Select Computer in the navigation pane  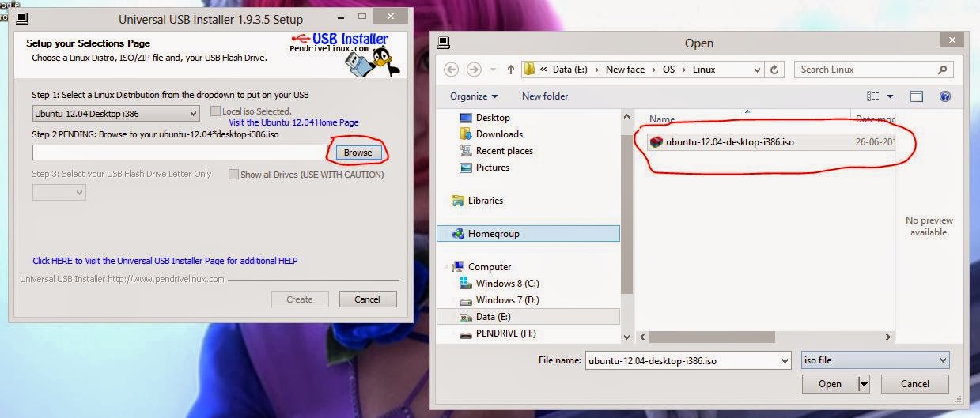point(490,267)
